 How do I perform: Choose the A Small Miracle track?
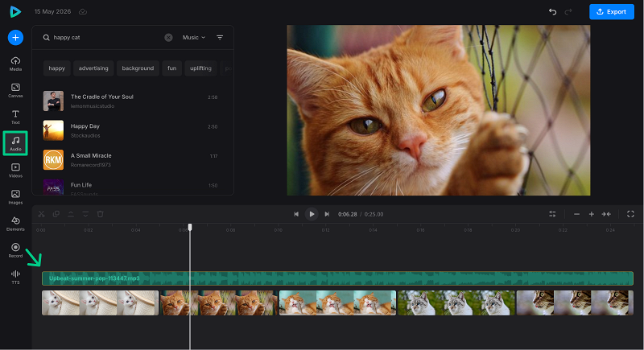click(130, 159)
